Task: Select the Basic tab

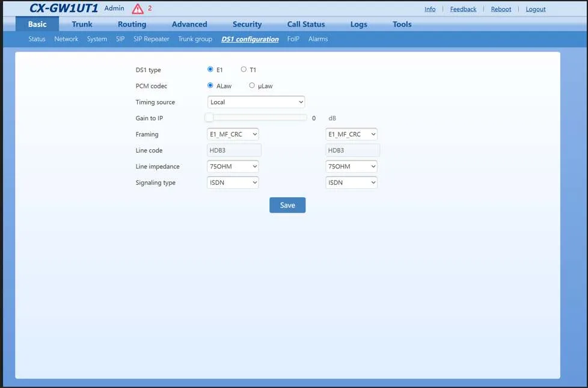Action: (x=37, y=24)
